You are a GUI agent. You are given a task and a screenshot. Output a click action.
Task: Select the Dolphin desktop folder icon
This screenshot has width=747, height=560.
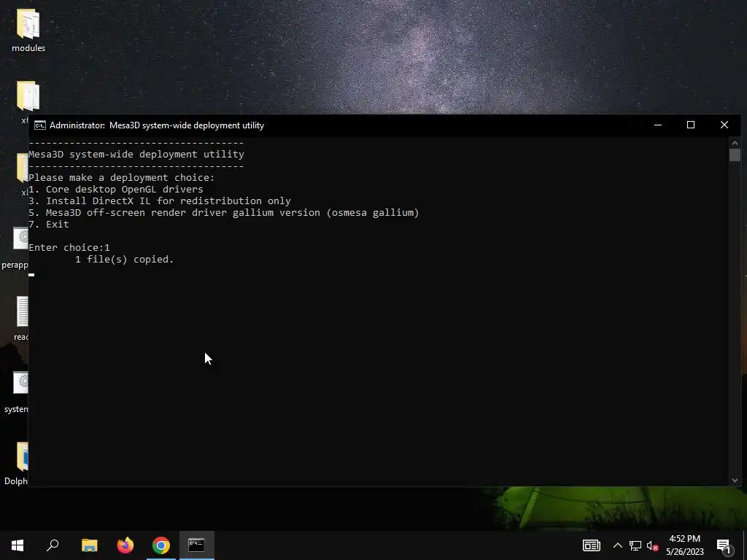pyautogui.click(x=18, y=463)
